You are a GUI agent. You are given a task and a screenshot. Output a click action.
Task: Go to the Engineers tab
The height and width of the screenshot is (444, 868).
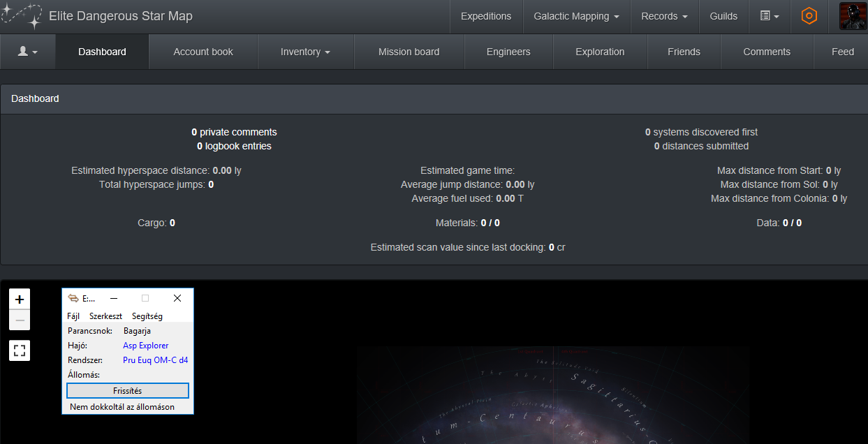pos(508,52)
